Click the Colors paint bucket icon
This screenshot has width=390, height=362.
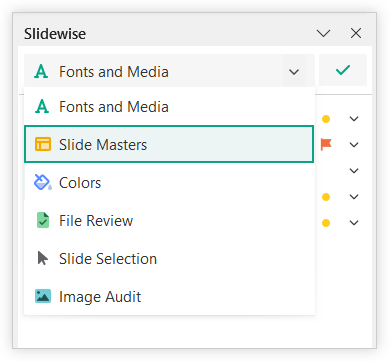[43, 182]
